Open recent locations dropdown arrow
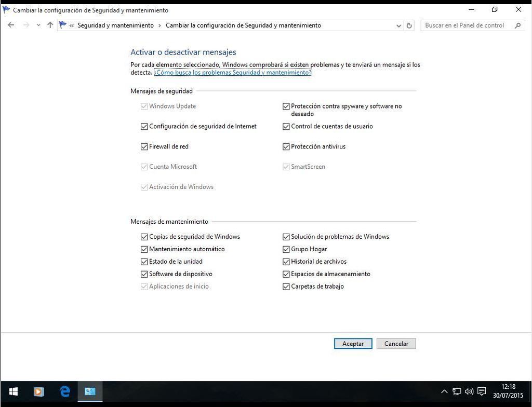The width and height of the screenshot is (532, 407). coord(38,25)
